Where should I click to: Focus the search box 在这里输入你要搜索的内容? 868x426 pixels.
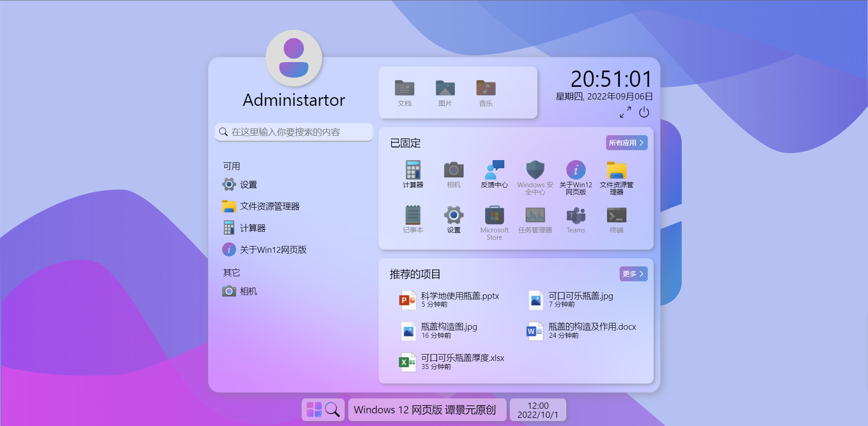(294, 132)
